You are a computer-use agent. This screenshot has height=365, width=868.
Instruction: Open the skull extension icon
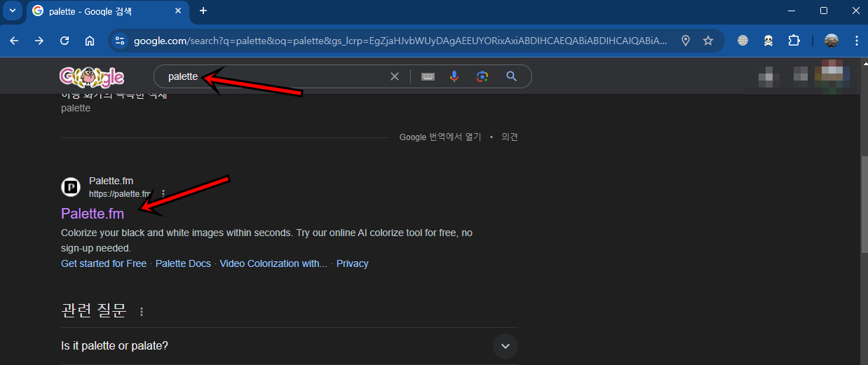coord(768,41)
